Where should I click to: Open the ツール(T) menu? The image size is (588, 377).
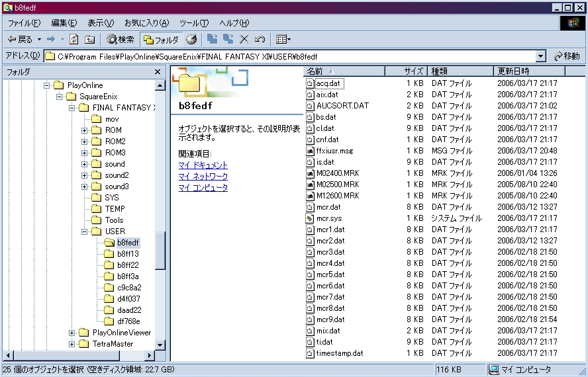coord(194,23)
